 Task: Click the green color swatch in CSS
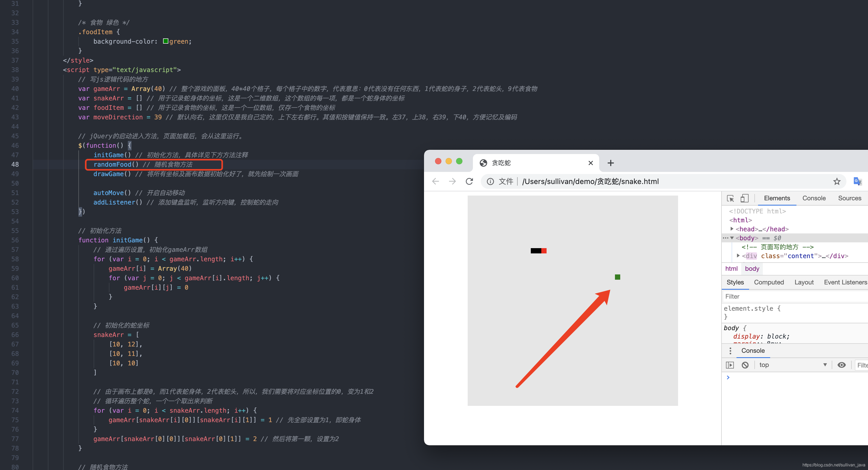click(165, 41)
